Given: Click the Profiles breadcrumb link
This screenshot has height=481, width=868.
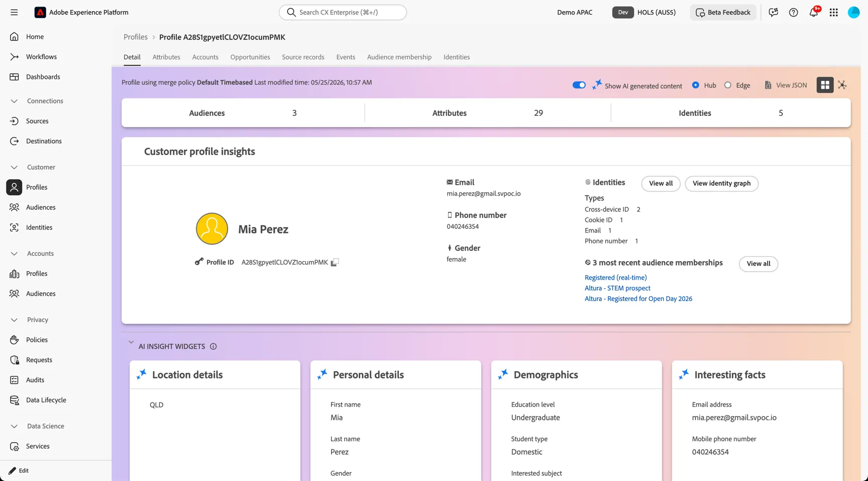Looking at the screenshot, I should (x=136, y=37).
